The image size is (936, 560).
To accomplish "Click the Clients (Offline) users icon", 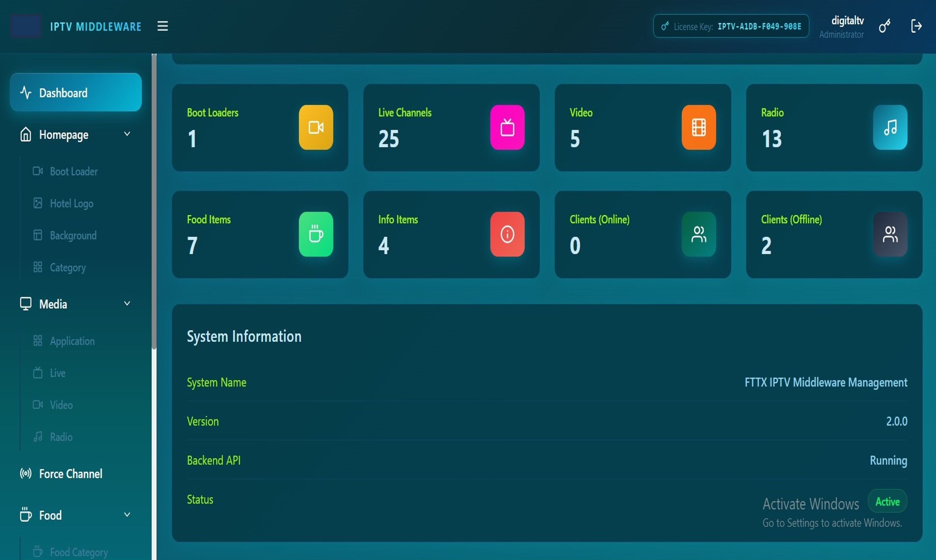I will coord(890,234).
